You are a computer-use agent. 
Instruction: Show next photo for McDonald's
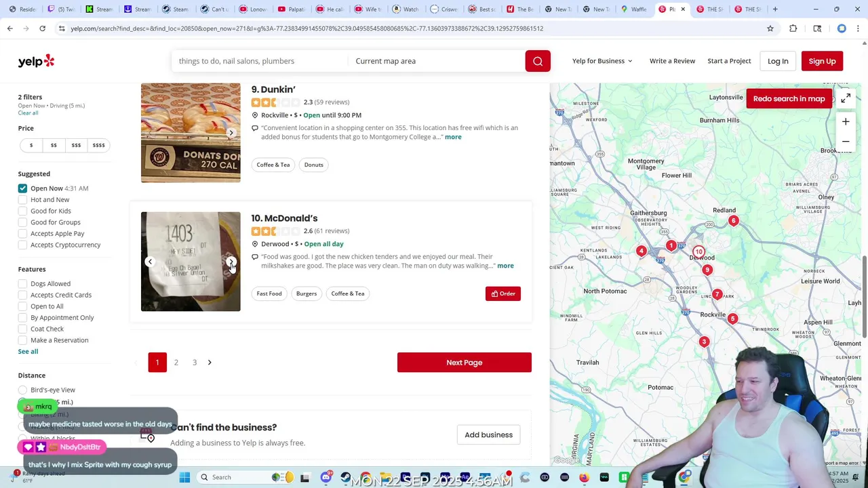(x=231, y=262)
